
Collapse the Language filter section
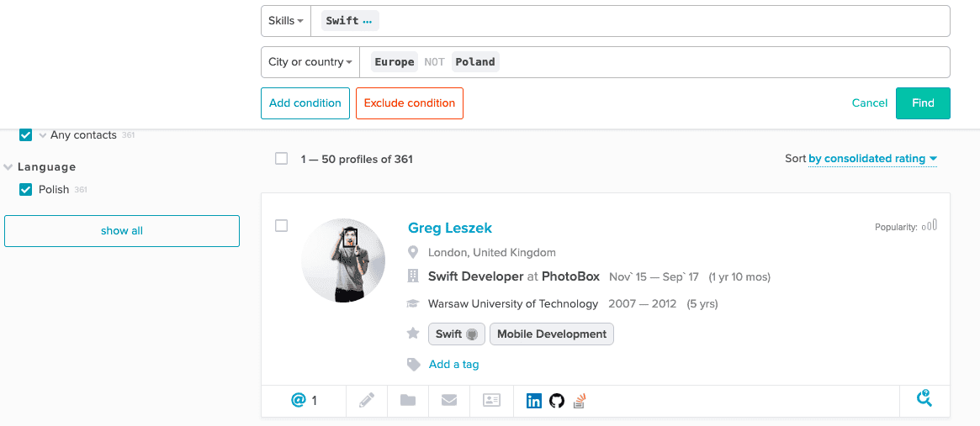tap(8, 167)
